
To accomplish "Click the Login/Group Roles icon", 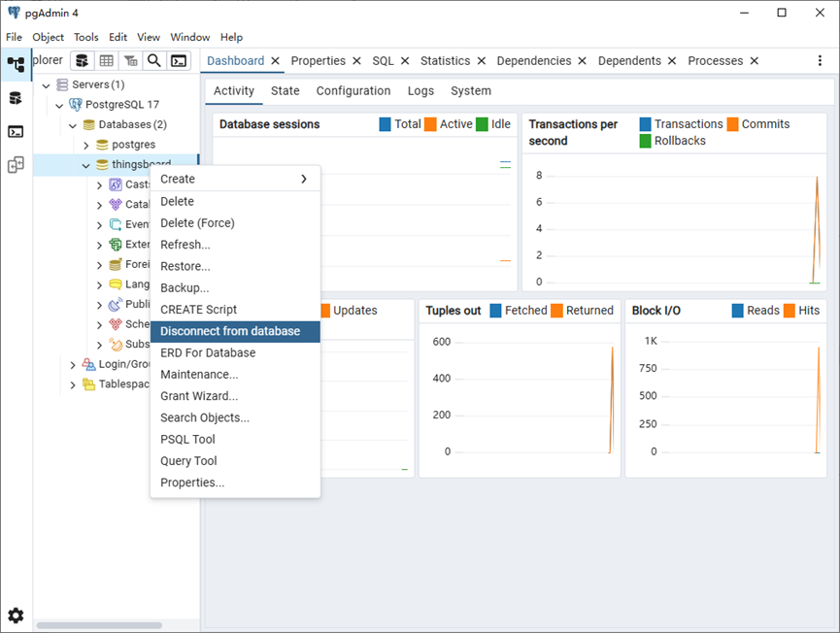I will point(88,364).
